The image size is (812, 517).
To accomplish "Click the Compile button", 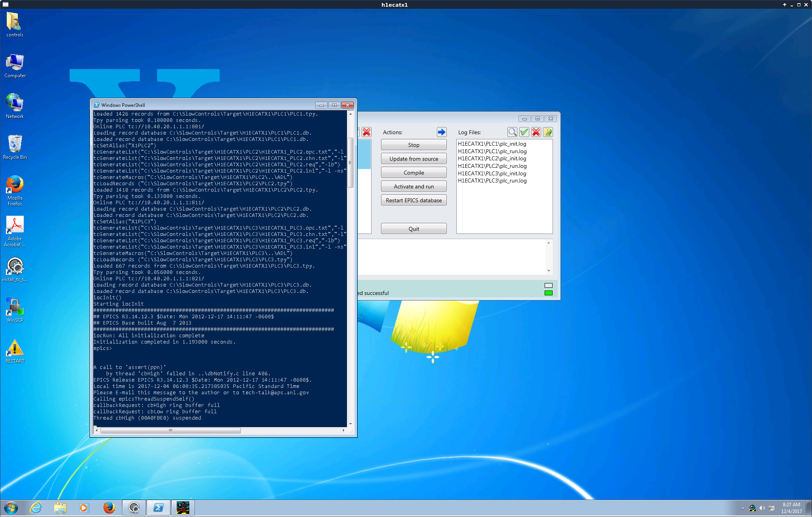I will click(414, 173).
